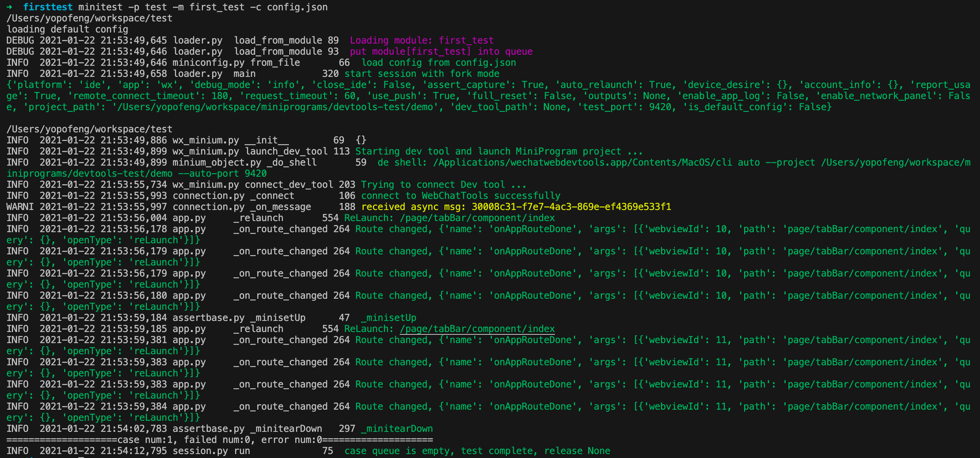Click the 'loading default config' line
The width and height of the screenshot is (980, 458).
coord(67,29)
